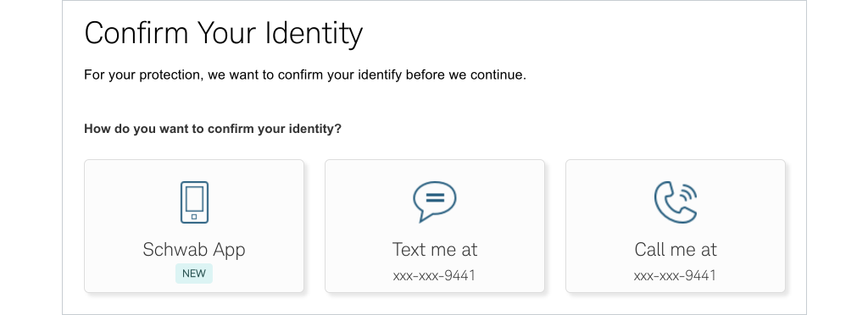This screenshot has height=315, width=868.
Task: Click the "Call me at" label
Action: [676, 250]
